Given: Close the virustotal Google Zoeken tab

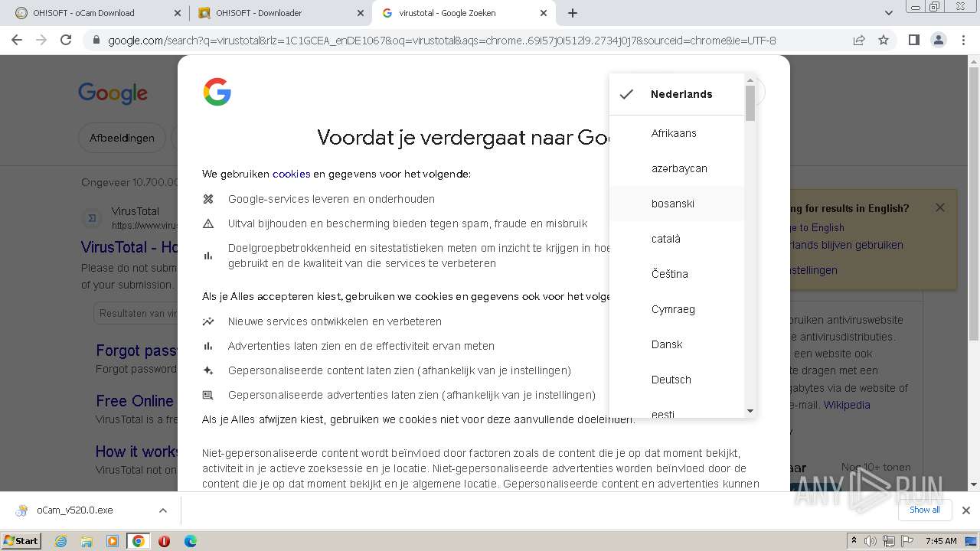Looking at the screenshot, I should pos(544,13).
